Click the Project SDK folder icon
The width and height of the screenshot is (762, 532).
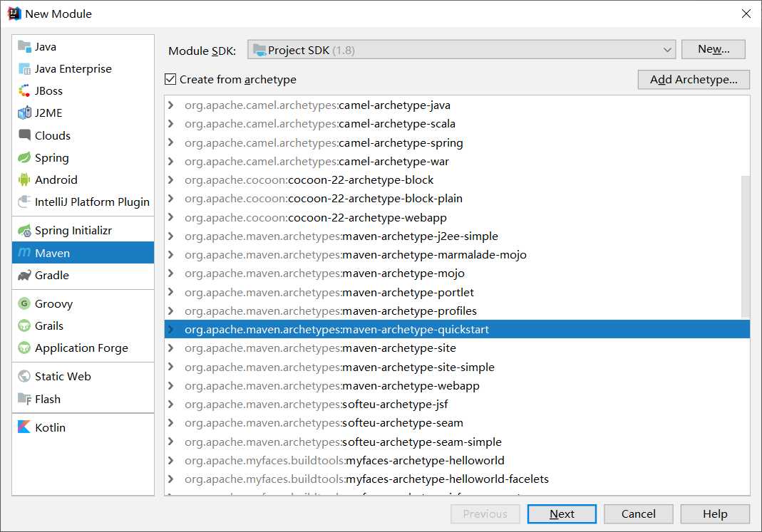(260, 50)
